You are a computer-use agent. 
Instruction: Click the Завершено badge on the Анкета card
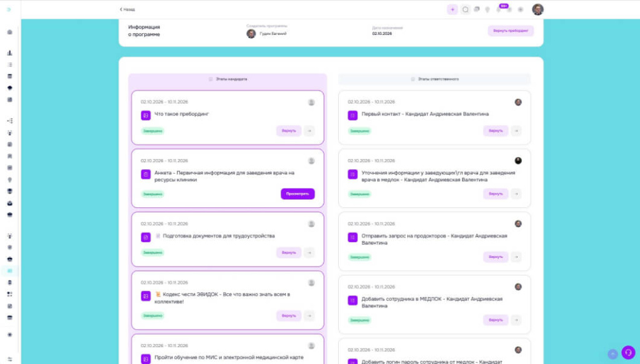[x=152, y=194]
